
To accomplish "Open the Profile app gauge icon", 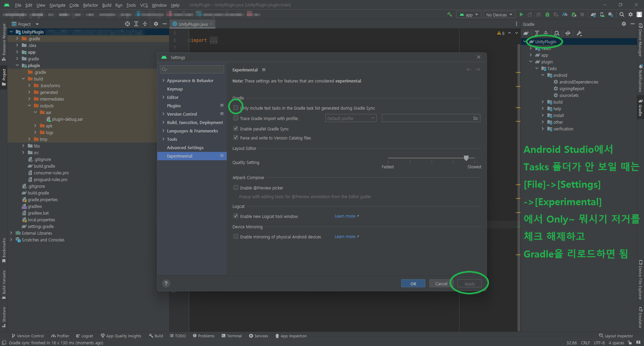I will 565,14.
